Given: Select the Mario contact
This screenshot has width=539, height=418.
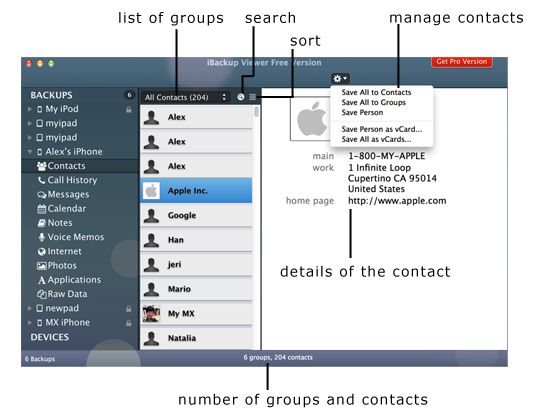Looking at the screenshot, I should (196, 289).
